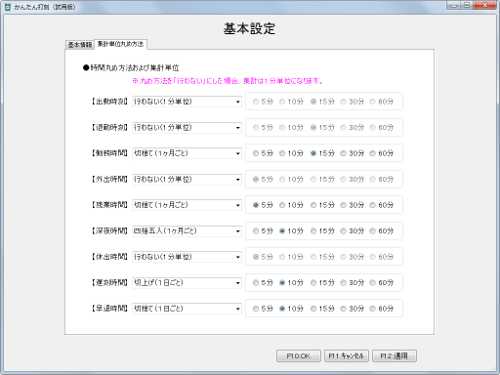Select 60分 for 早退時間
Viewport: 500px width, 375px height.
pyautogui.click(x=382, y=309)
